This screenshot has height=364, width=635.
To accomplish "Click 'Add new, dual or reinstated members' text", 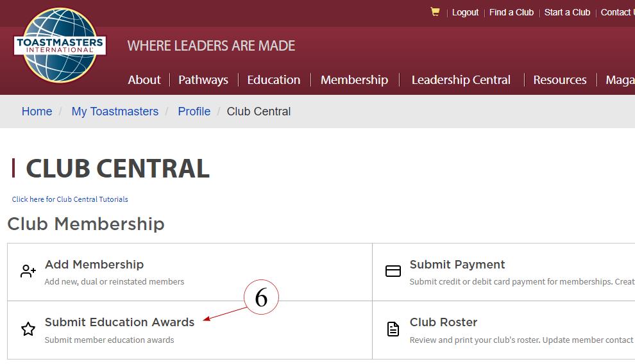I will click(114, 281).
